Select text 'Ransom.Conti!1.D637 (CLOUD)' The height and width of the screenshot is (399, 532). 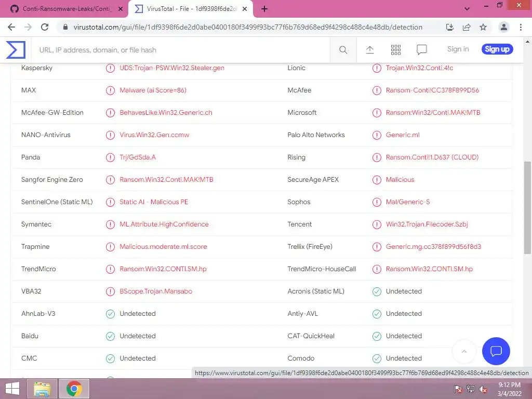click(432, 157)
